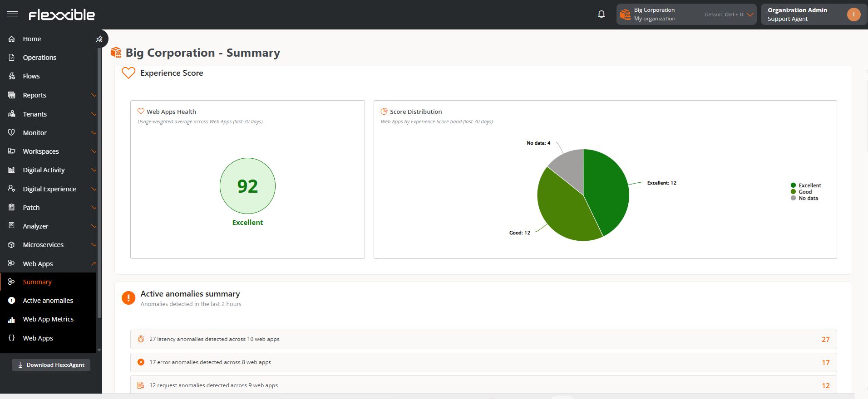Toggle No data legend color dot
Image resolution: width=868 pixels, height=399 pixels.
tap(793, 198)
